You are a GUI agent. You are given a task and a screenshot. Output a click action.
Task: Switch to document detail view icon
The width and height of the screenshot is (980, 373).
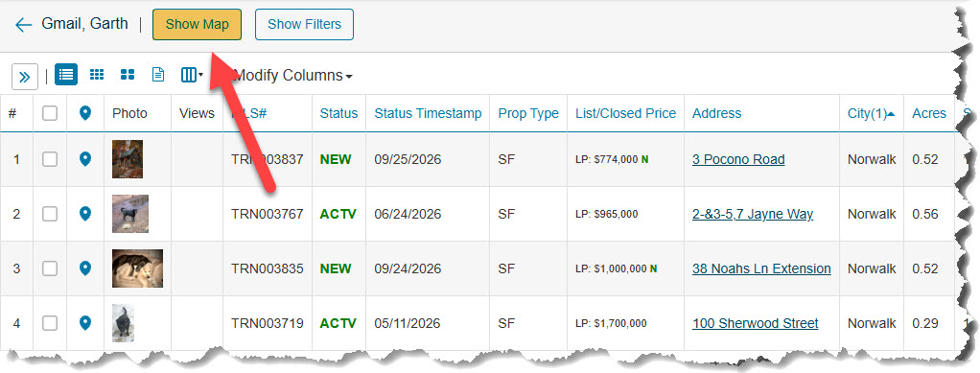159,75
